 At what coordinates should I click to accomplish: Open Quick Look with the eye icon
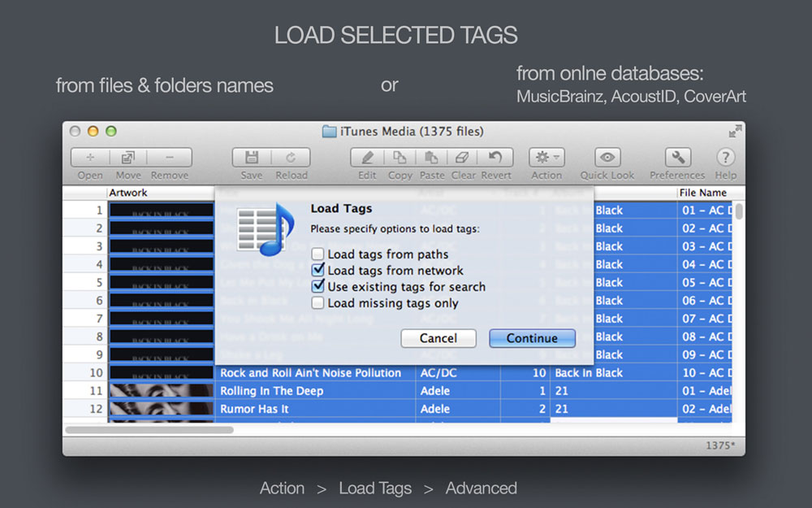point(607,157)
